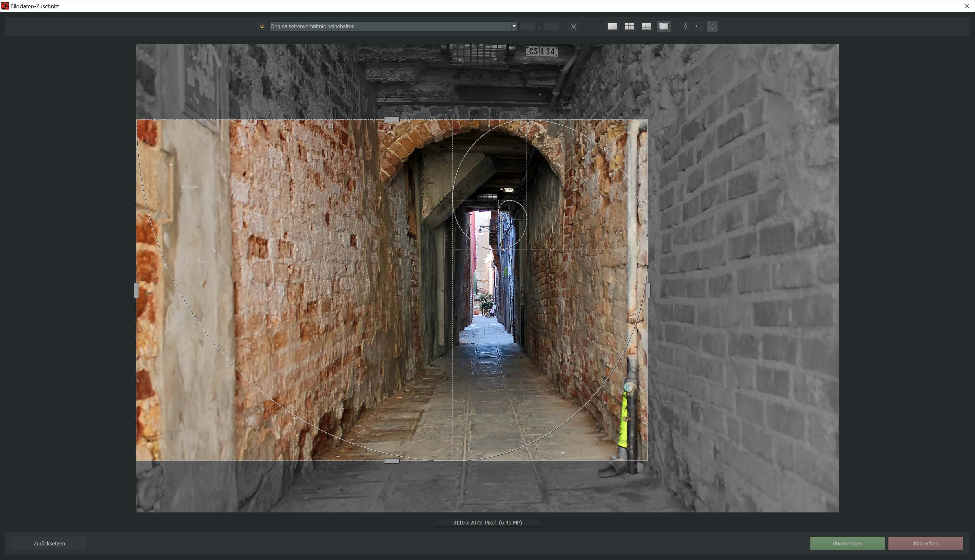Click the vertical flip arrow icon
Viewport: 975px width, 560px height.
click(x=712, y=27)
